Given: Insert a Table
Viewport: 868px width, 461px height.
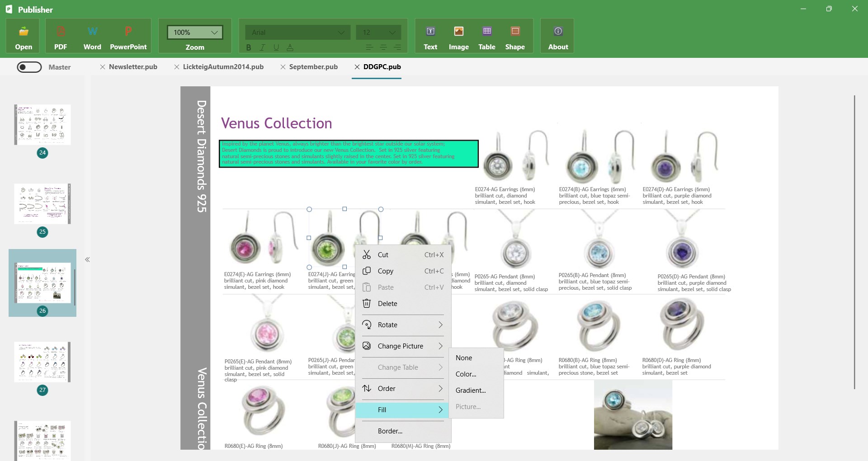Looking at the screenshot, I should tap(486, 36).
